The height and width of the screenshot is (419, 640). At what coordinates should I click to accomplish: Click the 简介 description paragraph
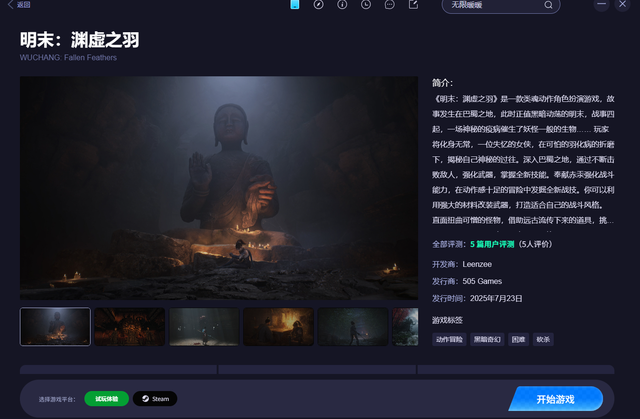click(523, 160)
